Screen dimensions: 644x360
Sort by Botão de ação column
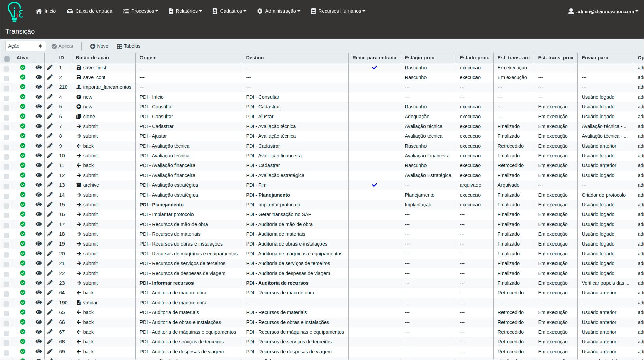(92, 58)
